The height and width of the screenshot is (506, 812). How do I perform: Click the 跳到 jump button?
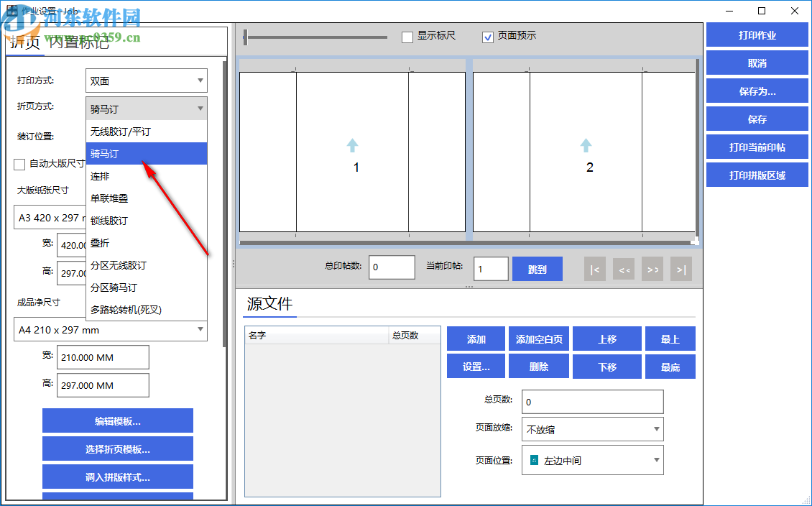(x=537, y=270)
